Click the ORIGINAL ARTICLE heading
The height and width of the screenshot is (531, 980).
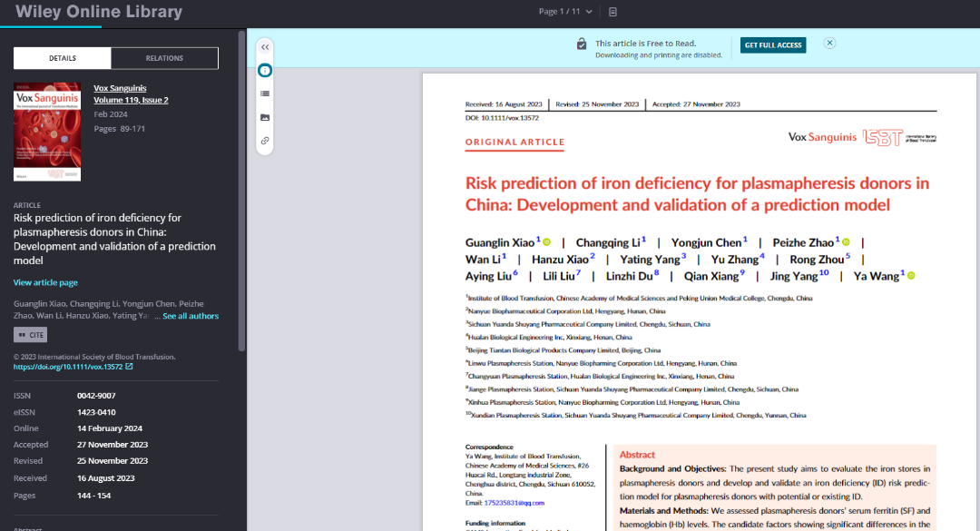[x=515, y=142]
